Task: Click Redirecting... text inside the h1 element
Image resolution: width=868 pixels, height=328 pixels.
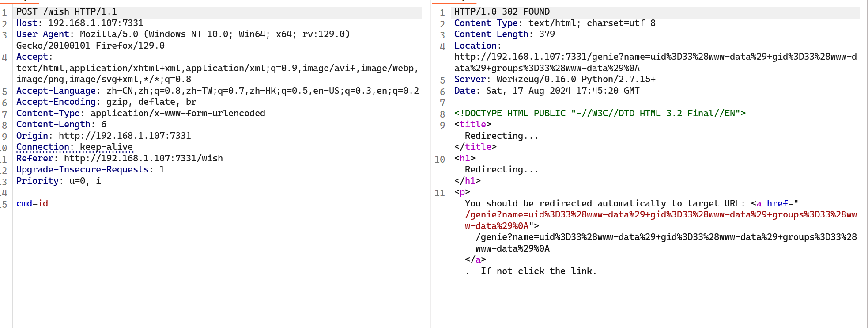Action: coord(502,169)
